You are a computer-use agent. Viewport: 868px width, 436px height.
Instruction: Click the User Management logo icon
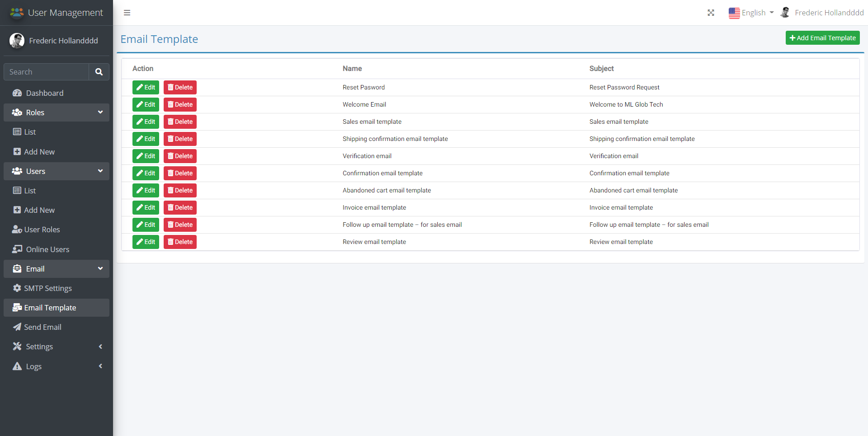coord(17,13)
